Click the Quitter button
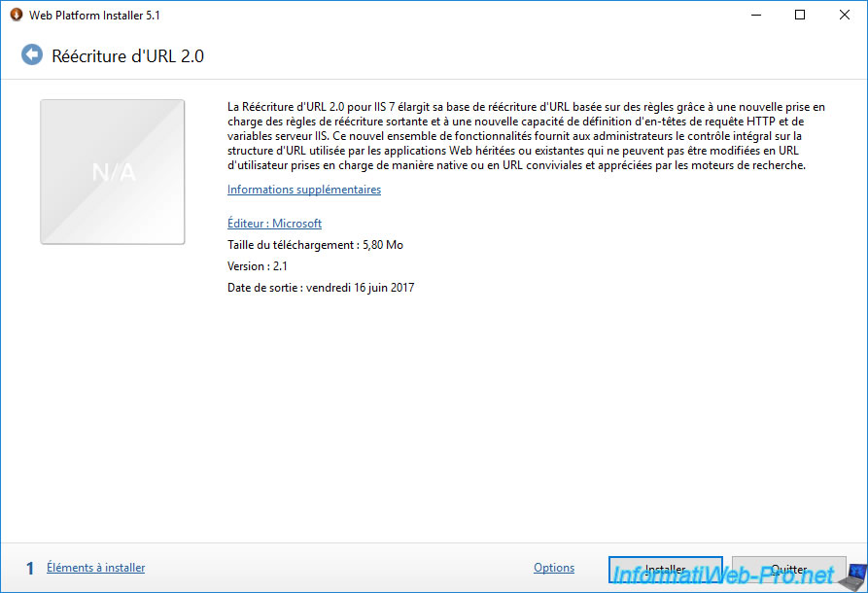This screenshot has width=868, height=593. point(789,570)
